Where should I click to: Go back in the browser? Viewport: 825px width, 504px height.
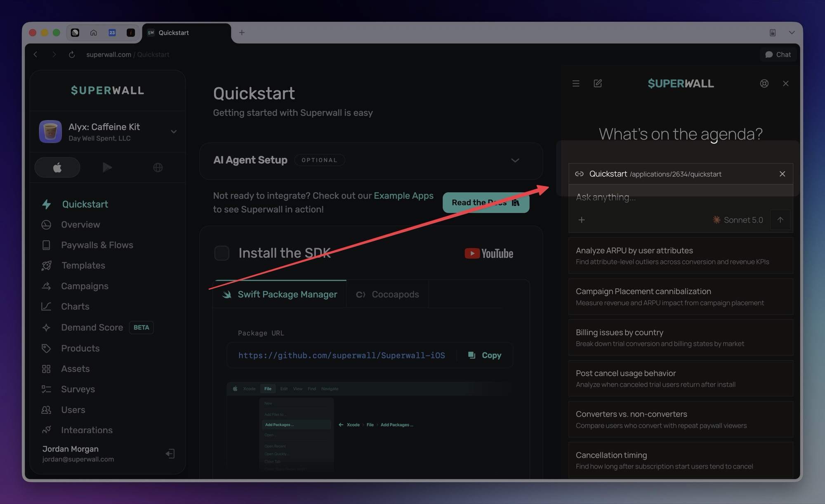(35, 54)
